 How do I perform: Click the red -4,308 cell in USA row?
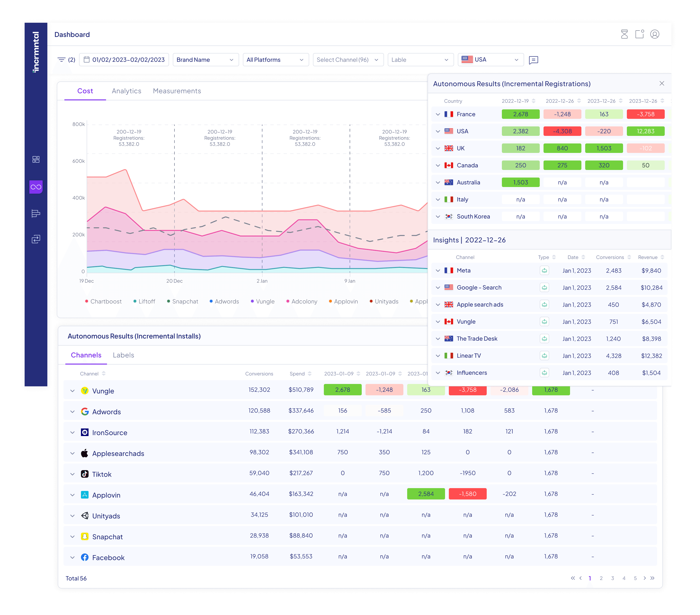tap(562, 131)
